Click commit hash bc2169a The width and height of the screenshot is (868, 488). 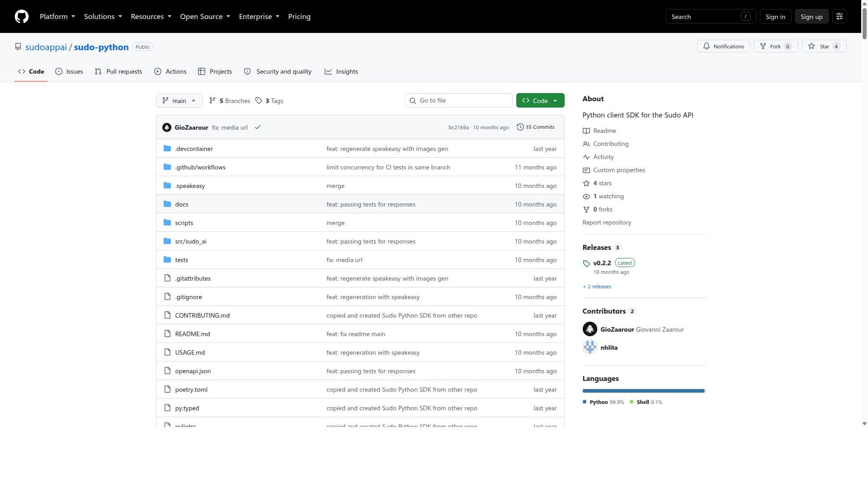[458, 127]
